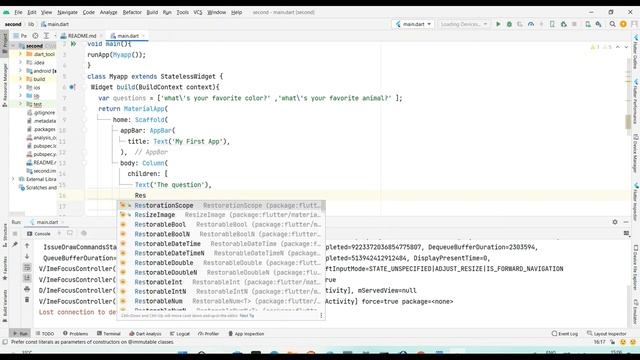Viewport: 640px width, 360px height.
Task: Open the .gitignore file in Project tree
Action: 41,112
